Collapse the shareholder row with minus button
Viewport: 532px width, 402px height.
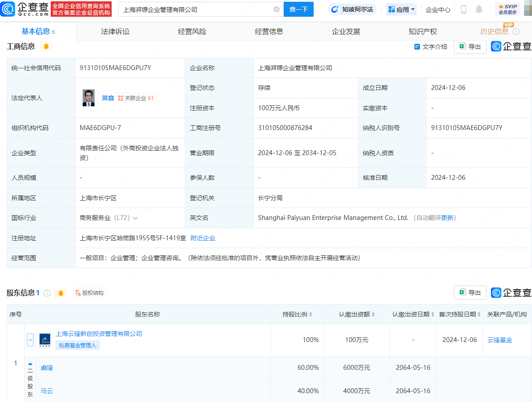(x=30, y=340)
